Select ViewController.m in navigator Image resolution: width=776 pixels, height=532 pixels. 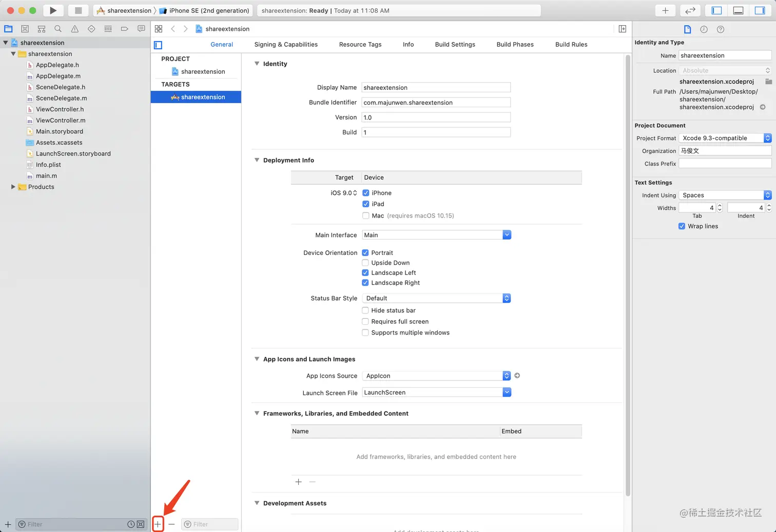pyautogui.click(x=61, y=121)
